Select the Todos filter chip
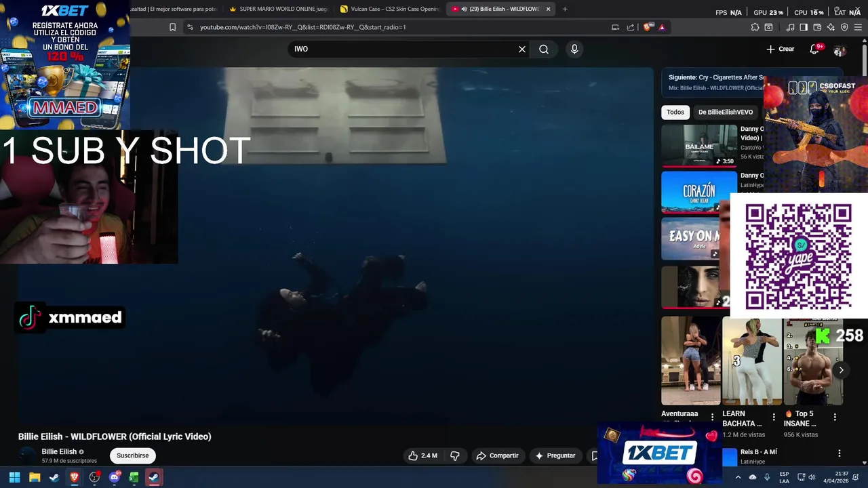Viewport: 868px width, 488px height. coord(675,112)
